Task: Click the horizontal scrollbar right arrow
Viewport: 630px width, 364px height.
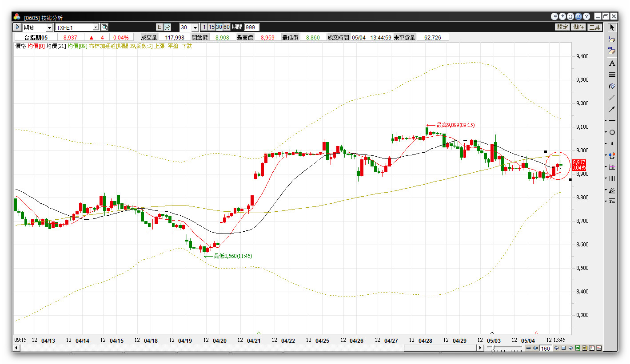Action: (x=480, y=348)
